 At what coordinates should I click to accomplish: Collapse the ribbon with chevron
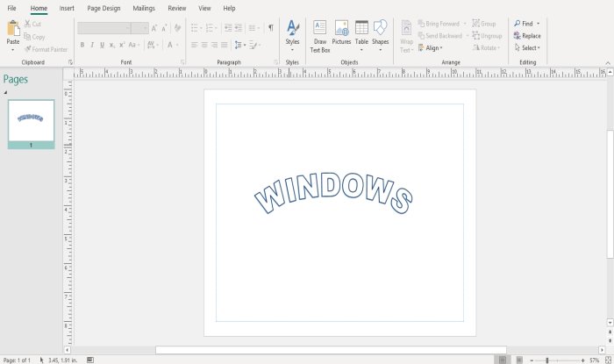tap(608, 62)
